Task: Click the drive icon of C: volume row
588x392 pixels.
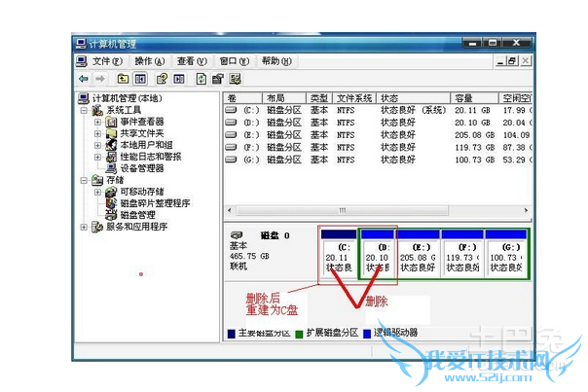Action: pos(231,110)
